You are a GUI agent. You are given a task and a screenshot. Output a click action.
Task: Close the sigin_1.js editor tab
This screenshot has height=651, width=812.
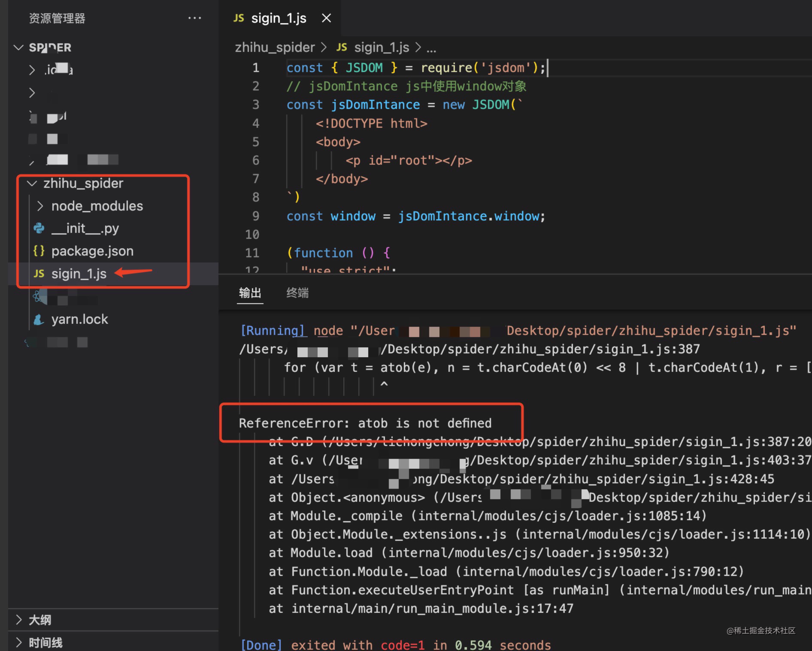pyautogui.click(x=326, y=18)
